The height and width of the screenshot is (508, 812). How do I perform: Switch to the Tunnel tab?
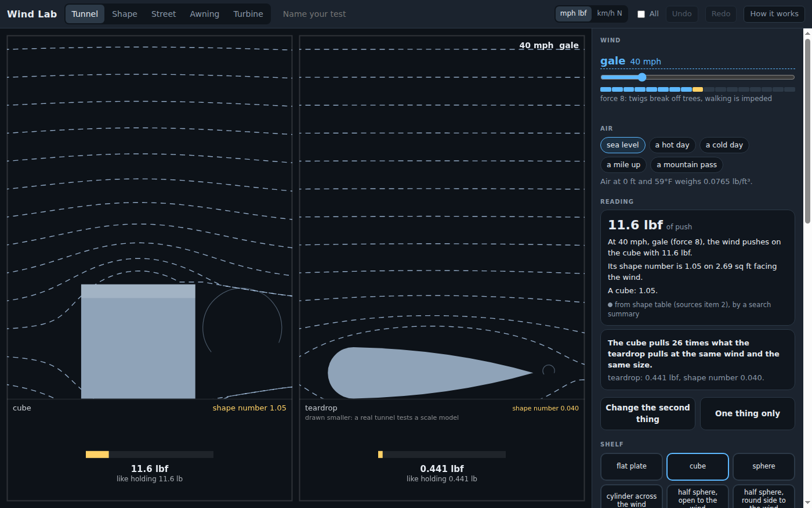click(x=85, y=14)
